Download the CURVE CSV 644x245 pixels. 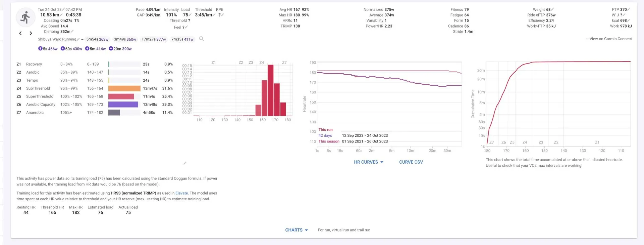click(411, 162)
